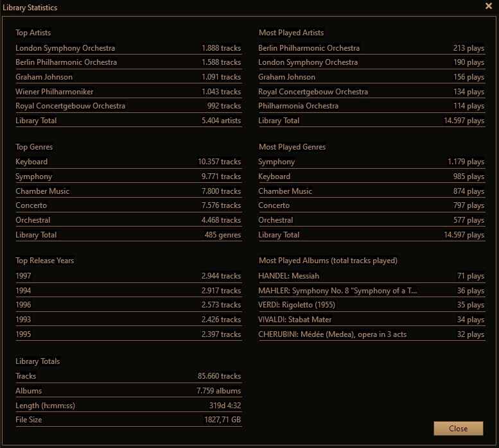Select CHERUBINI: Médée (Medea) album

point(332,334)
